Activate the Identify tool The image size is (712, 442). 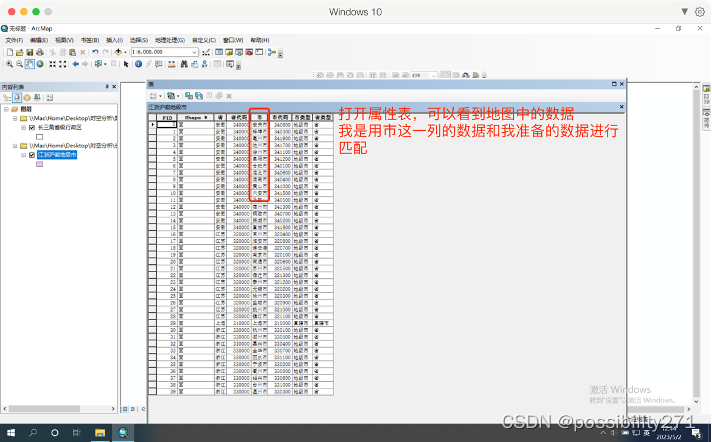(138, 64)
